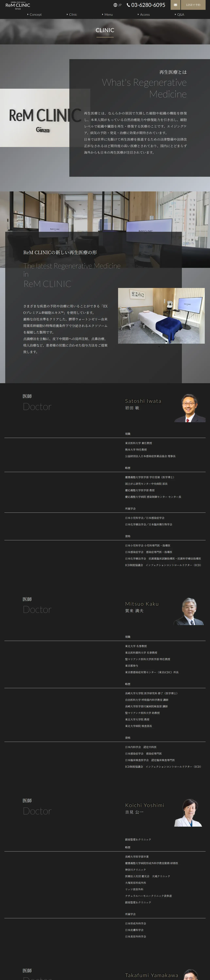Image resolution: width=210 pixels, height=980 pixels.
Task: Click the text 'リッツ美容外科'
Action: 134,890
